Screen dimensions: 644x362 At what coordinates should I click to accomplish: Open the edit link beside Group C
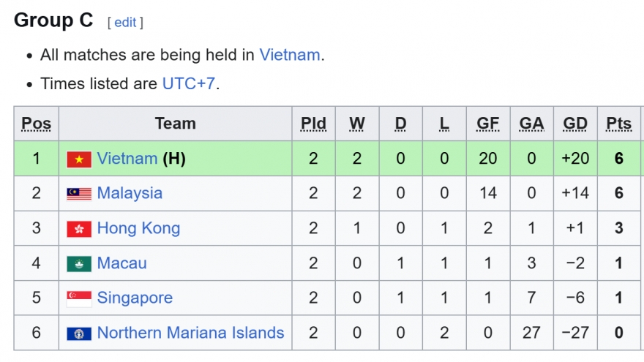125,23
